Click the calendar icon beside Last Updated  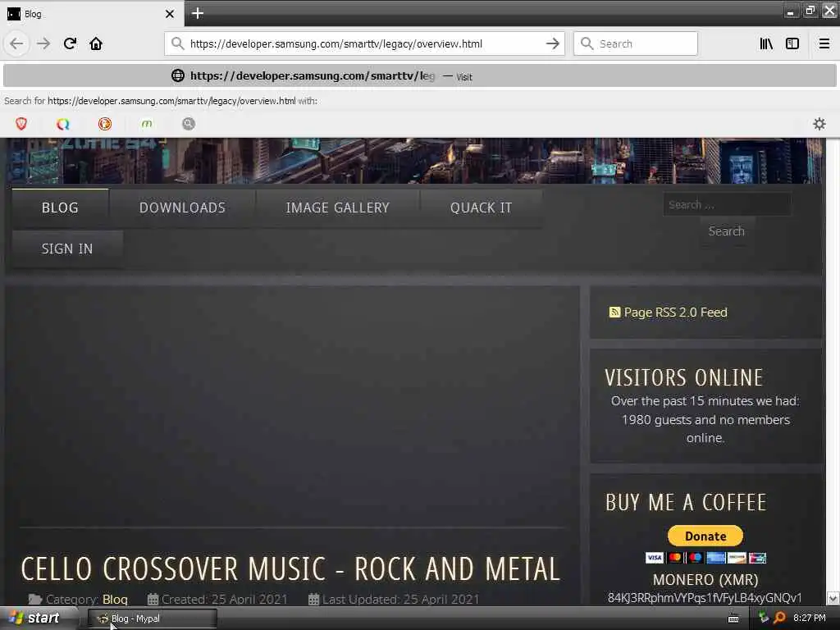tap(313, 599)
